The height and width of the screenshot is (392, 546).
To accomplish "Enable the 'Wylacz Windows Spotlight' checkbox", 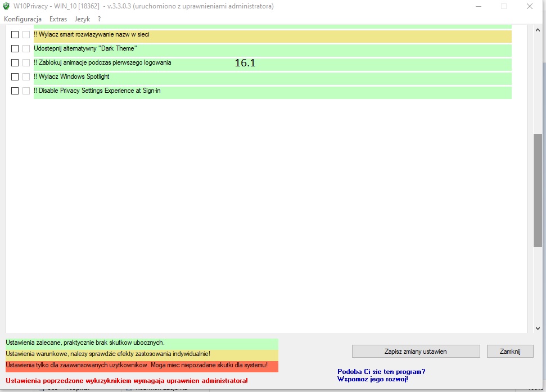I will pos(15,76).
